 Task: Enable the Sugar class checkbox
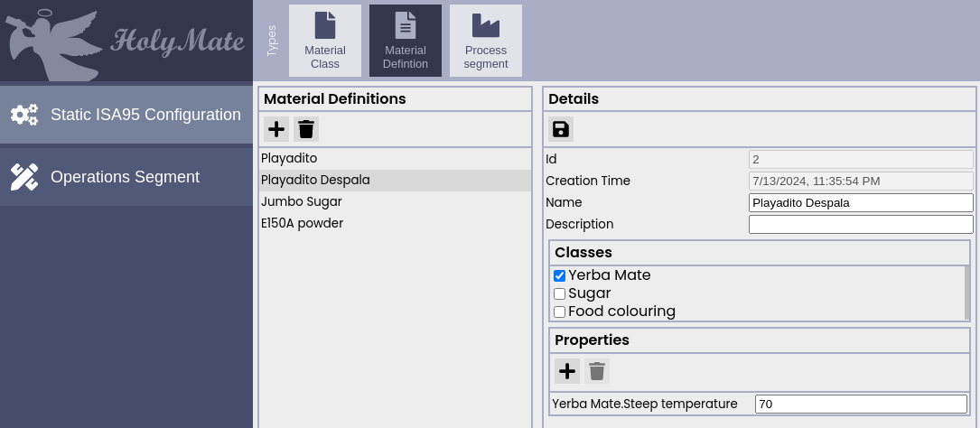click(559, 294)
